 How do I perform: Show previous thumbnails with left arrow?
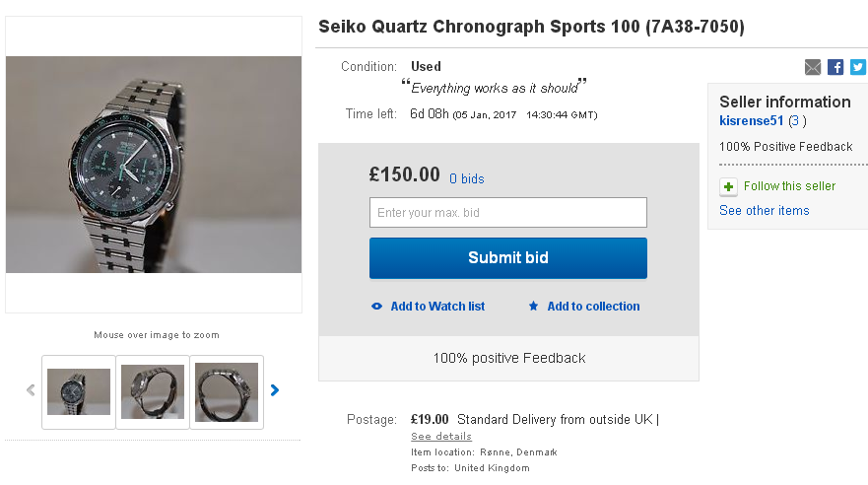31,390
